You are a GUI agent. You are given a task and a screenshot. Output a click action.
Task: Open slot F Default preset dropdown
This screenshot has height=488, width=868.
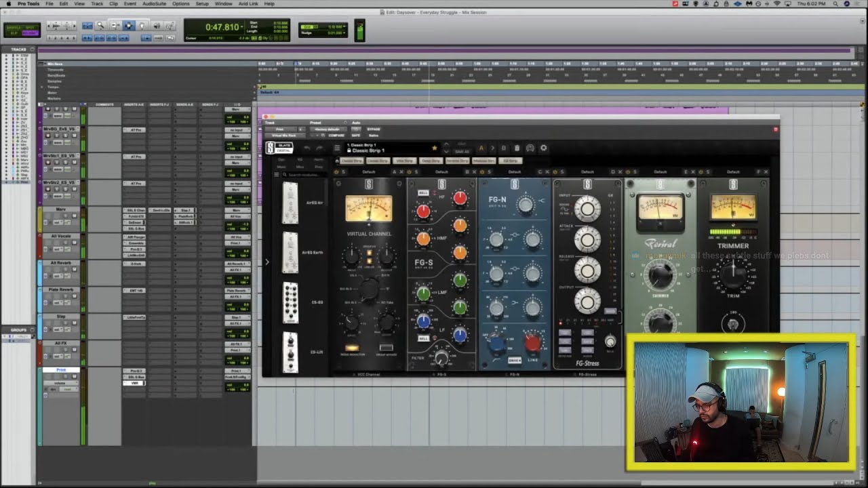[x=733, y=171]
